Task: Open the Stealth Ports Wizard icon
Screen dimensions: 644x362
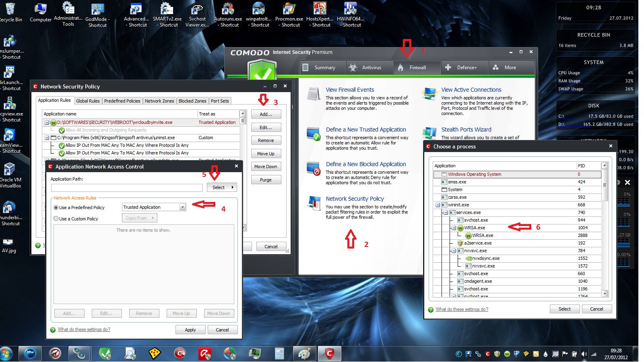Action: (429, 133)
